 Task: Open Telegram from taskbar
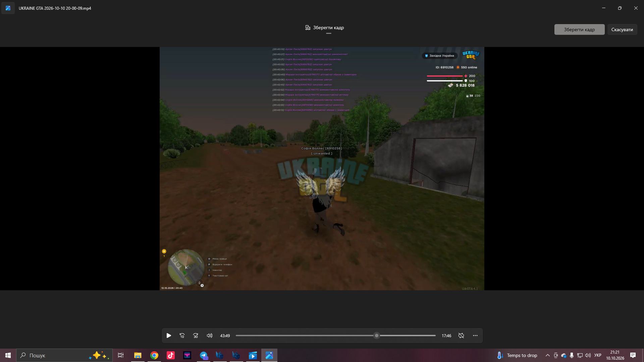(204, 355)
